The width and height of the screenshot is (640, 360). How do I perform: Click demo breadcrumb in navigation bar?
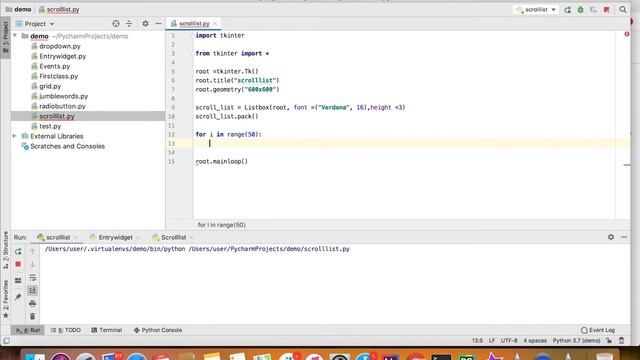click(18, 9)
